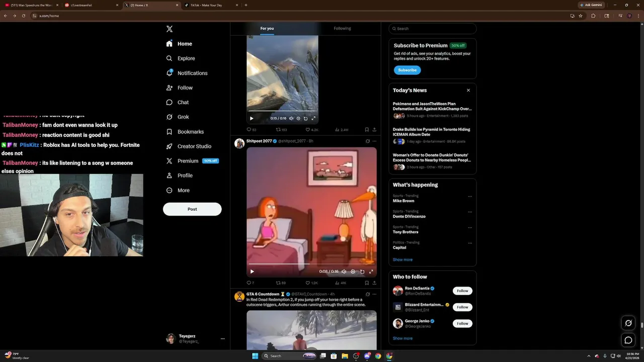Open Drake Ice Pyramid news story
The width and height of the screenshot is (644, 362).
(x=432, y=135)
